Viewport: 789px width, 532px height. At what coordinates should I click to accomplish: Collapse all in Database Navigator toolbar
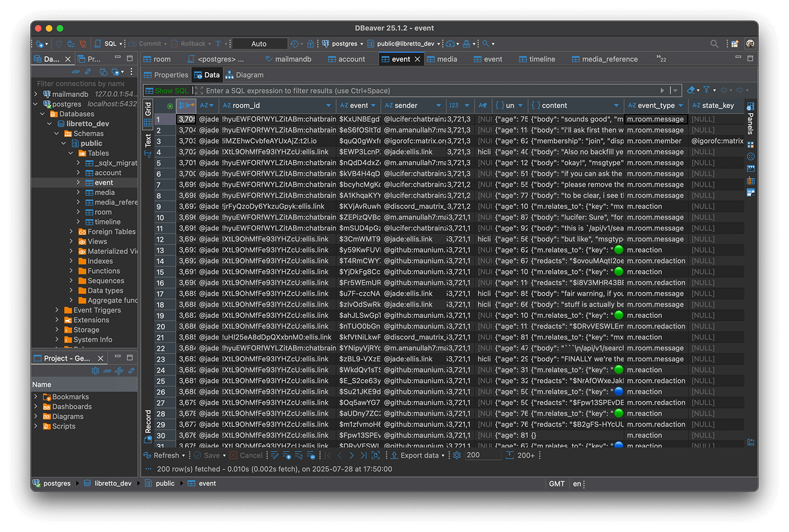[x=75, y=72]
